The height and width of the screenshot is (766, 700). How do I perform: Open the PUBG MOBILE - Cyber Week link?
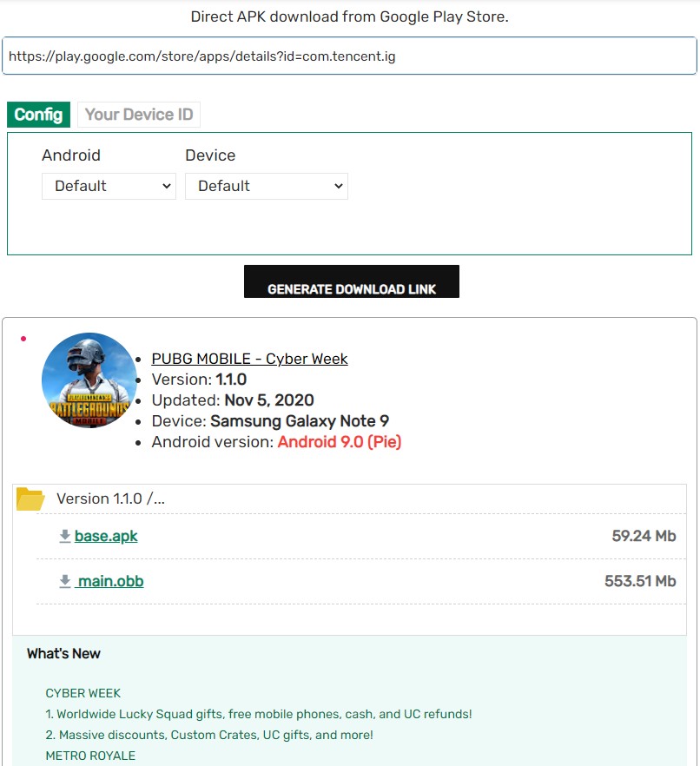249,359
